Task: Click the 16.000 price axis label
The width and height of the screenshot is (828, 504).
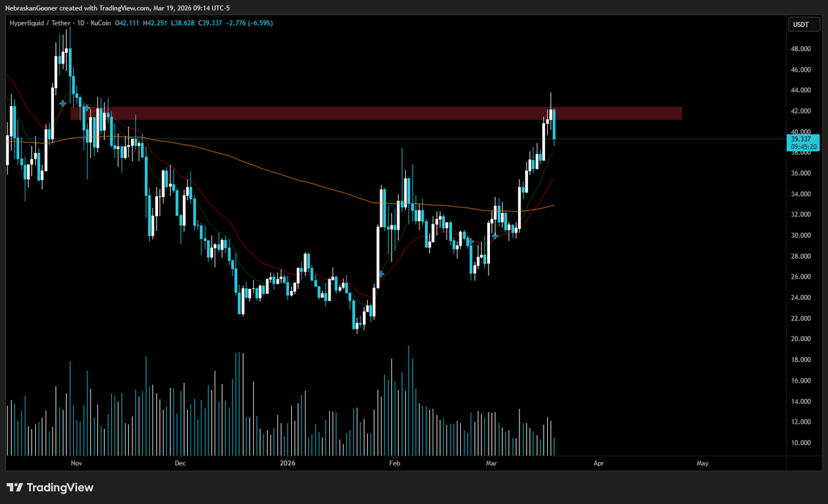Action: pos(801,380)
